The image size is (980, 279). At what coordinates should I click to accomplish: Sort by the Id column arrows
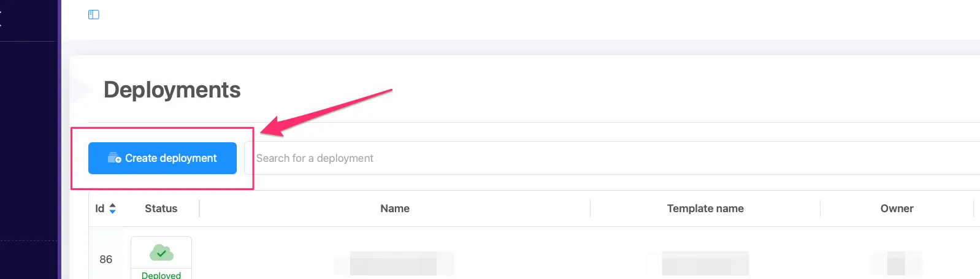click(x=112, y=208)
